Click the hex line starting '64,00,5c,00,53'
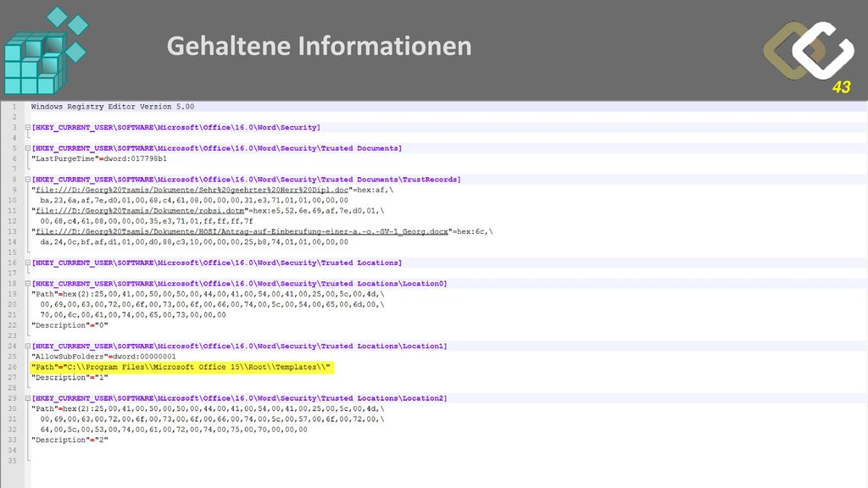This screenshot has height=488, width=868. tap(174, 430)
